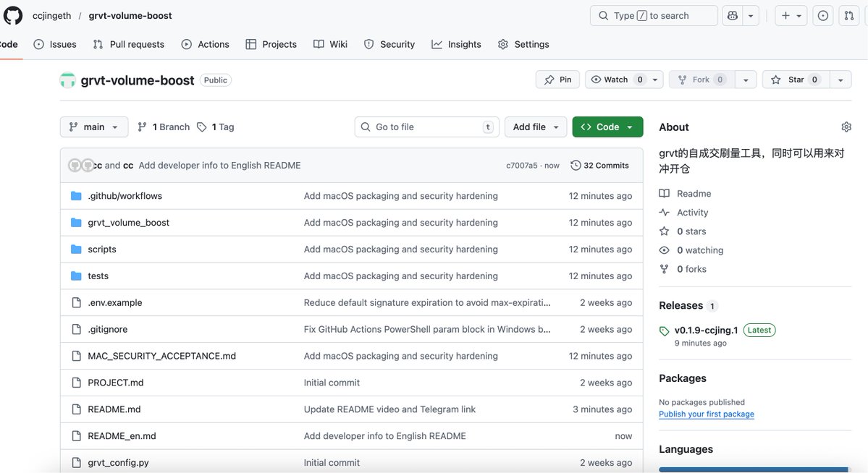
Task: Click file icon beside PROJECT.md
Action: pos(77,383)
